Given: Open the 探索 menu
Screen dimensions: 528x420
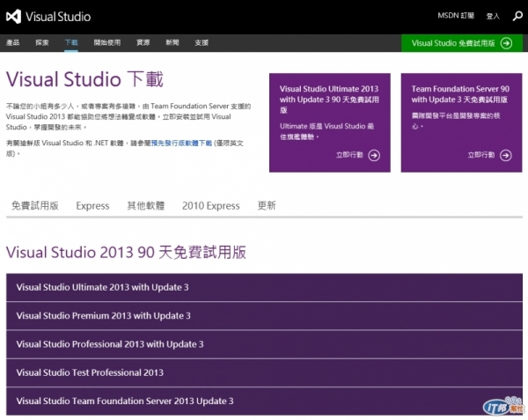Looking at the screenshot, I should click(42, 42).
